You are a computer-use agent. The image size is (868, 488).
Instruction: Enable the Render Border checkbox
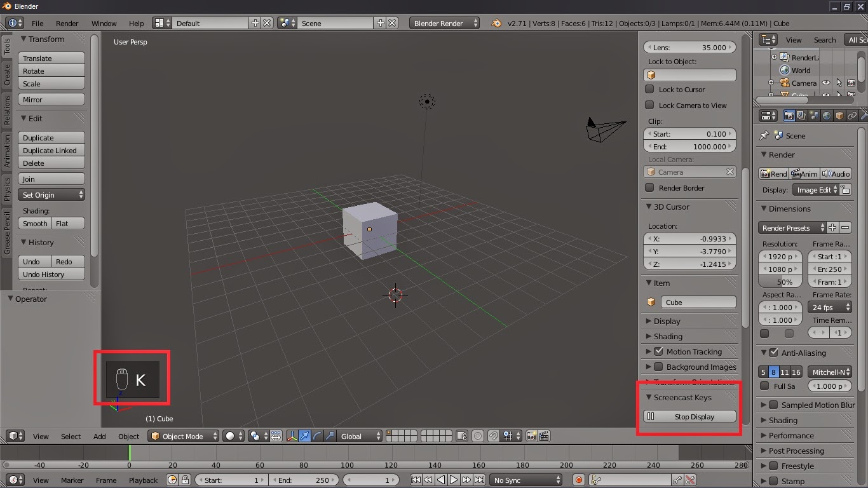point(649,188)
